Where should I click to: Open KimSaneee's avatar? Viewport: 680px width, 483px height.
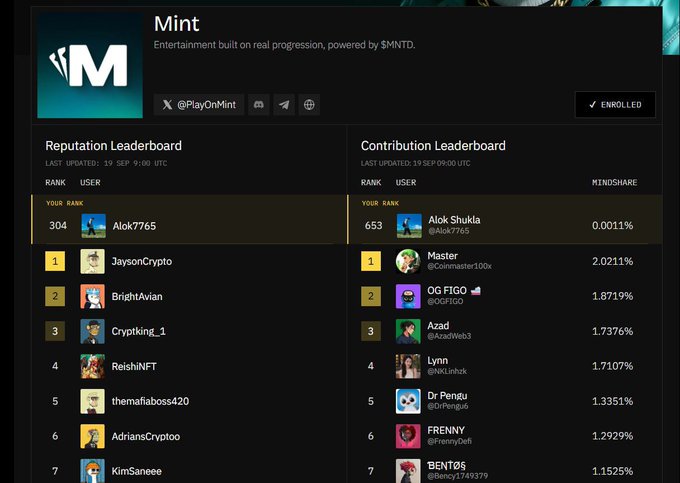point(92,471)
